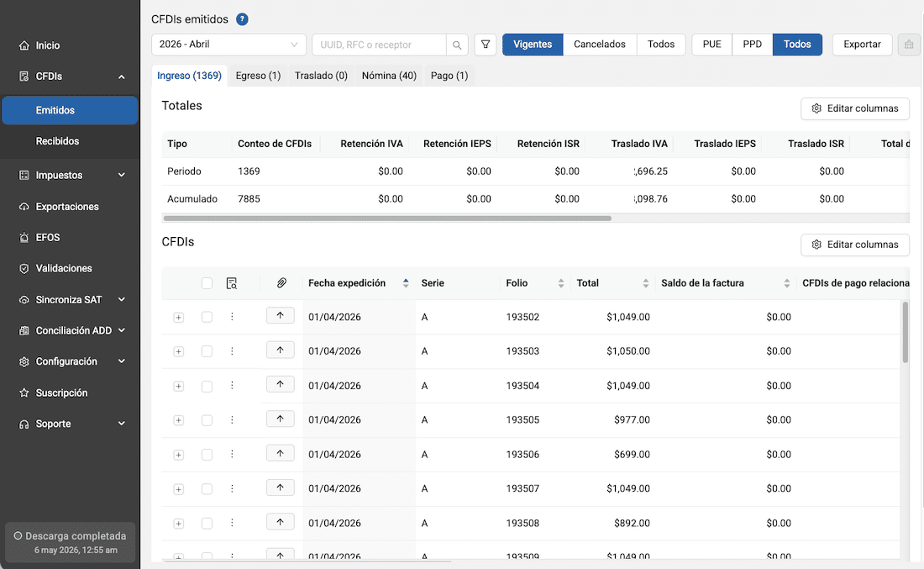
Task: Open the 2026 - Abril period dropdown
Action: [228, 45]
